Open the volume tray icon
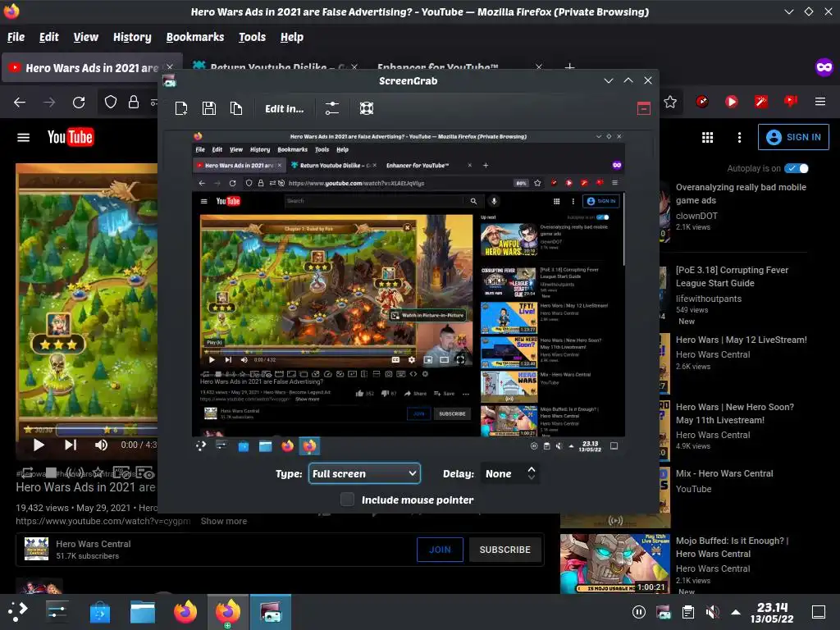 713,612
